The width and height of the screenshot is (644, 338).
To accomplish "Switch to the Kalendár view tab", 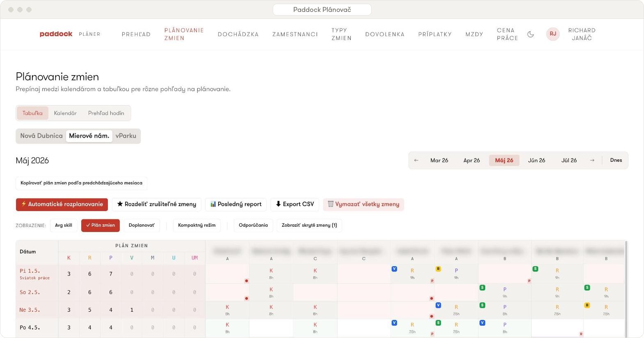I will (65, 113).
